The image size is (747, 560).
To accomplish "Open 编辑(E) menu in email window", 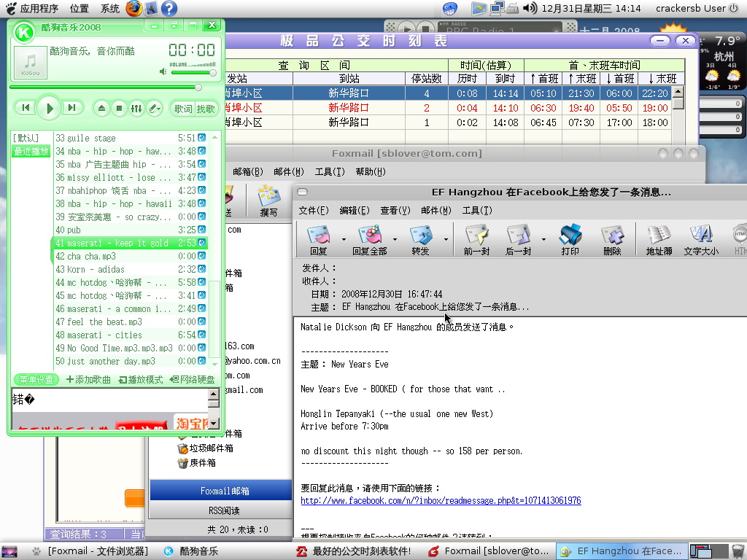I will [x=355, y=211].
